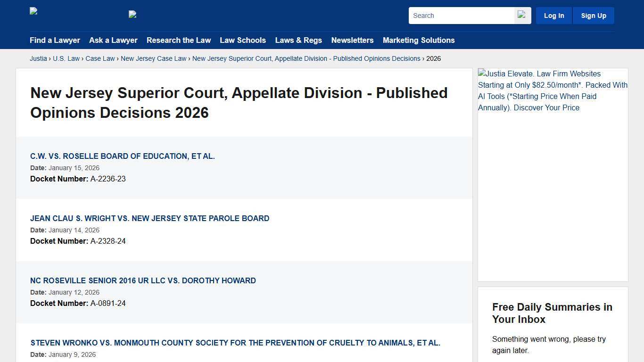Click the secondary logo image placeholder
Screen dimensions: 644x362
pos(132,15)
